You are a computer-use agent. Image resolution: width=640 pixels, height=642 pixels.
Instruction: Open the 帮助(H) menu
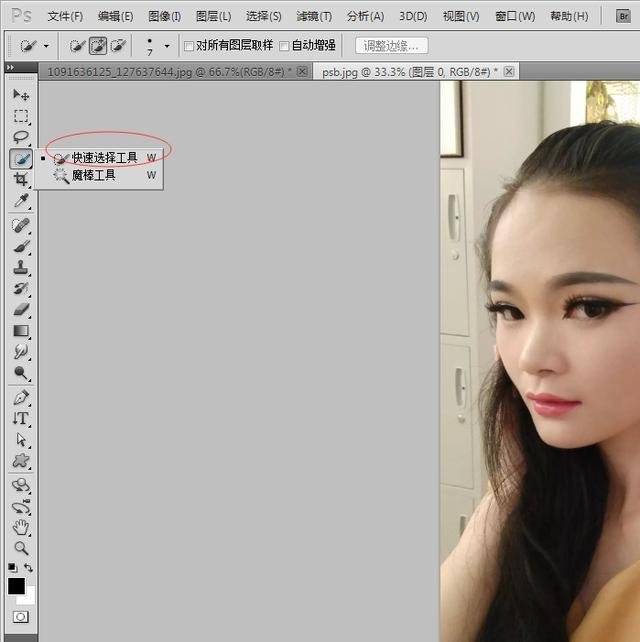click(x=569, y=16)
